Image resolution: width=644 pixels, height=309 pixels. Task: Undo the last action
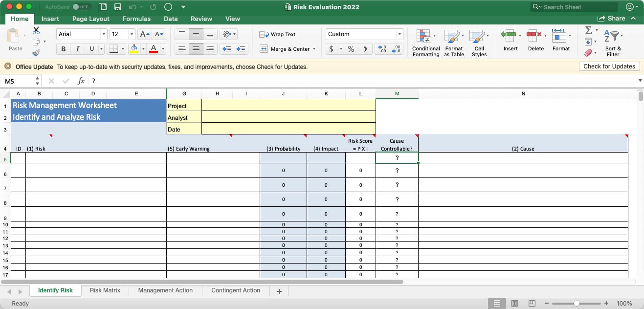(x=133, y=7)
